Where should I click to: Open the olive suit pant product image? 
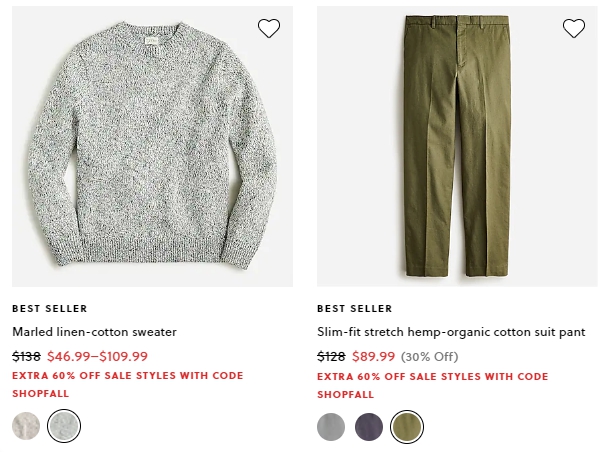pos(457,146)
